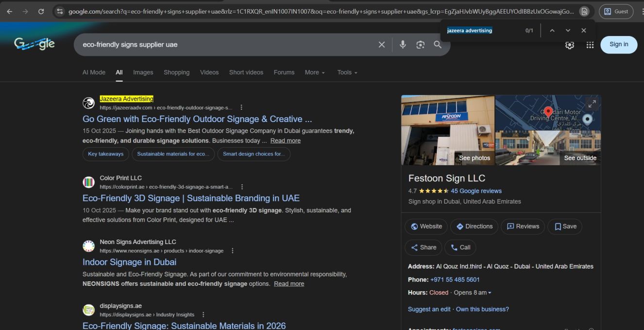Go to previous find-in-page match

552,31
